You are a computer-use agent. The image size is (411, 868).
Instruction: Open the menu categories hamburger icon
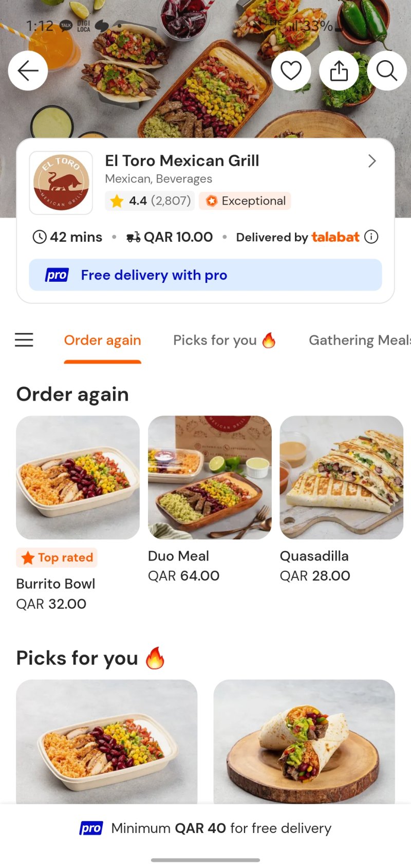tap(24, 340)
